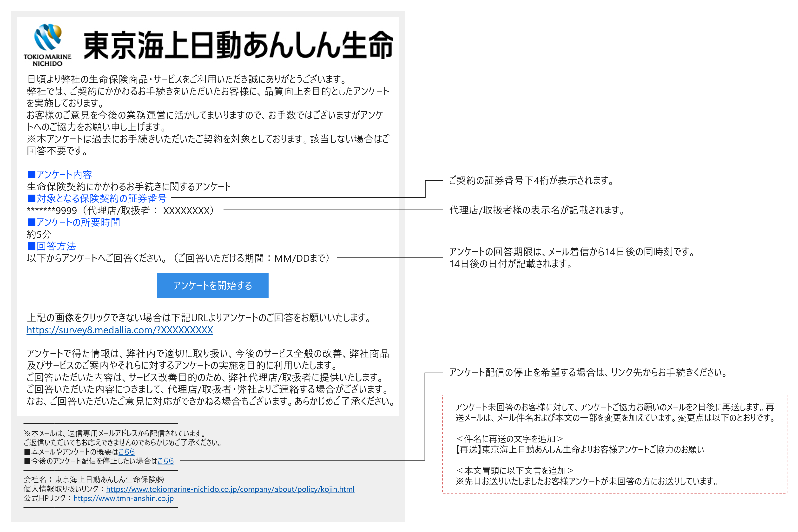Click the 【再送】東京海上日動あんしん生命 subject line

580,450
